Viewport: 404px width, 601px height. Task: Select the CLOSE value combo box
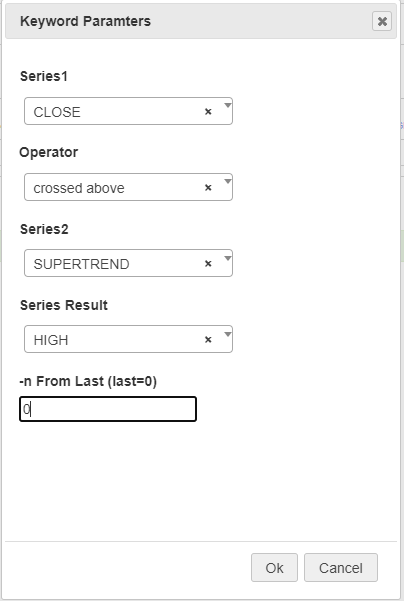click(x=128, y=111)
